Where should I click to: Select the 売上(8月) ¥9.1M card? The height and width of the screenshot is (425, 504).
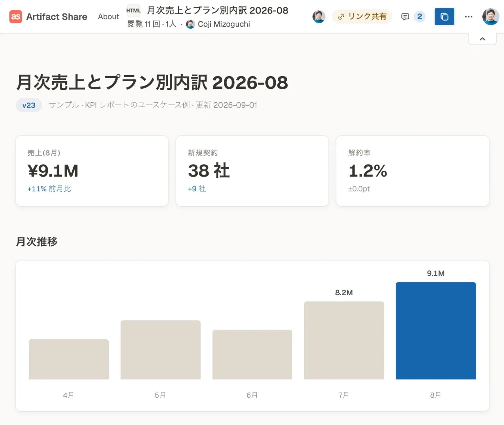point(92,171)
